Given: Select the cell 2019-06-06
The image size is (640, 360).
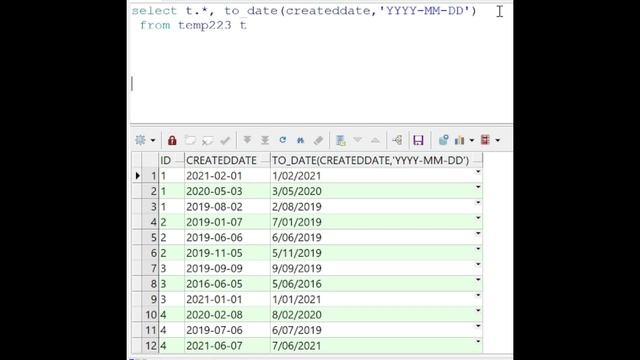Looking at the screenshot, I should [x=227, y=238].
